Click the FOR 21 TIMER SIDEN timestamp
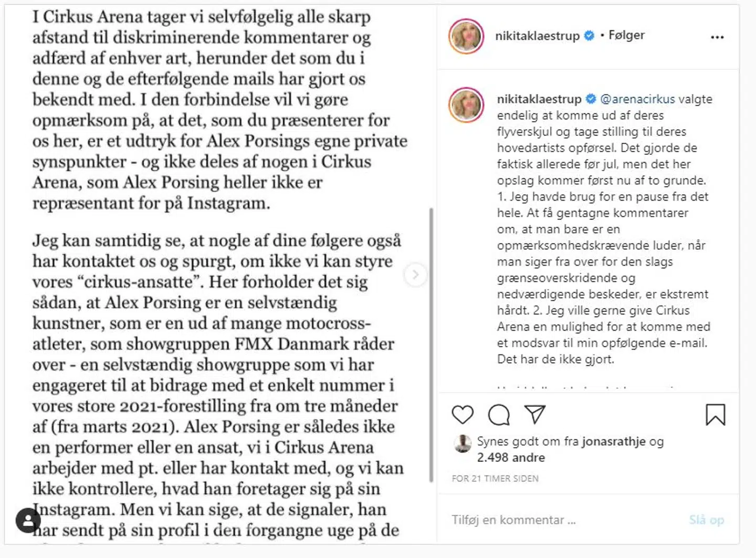The width and height of the screenshot is (756, 558). [x=495, y=479]
